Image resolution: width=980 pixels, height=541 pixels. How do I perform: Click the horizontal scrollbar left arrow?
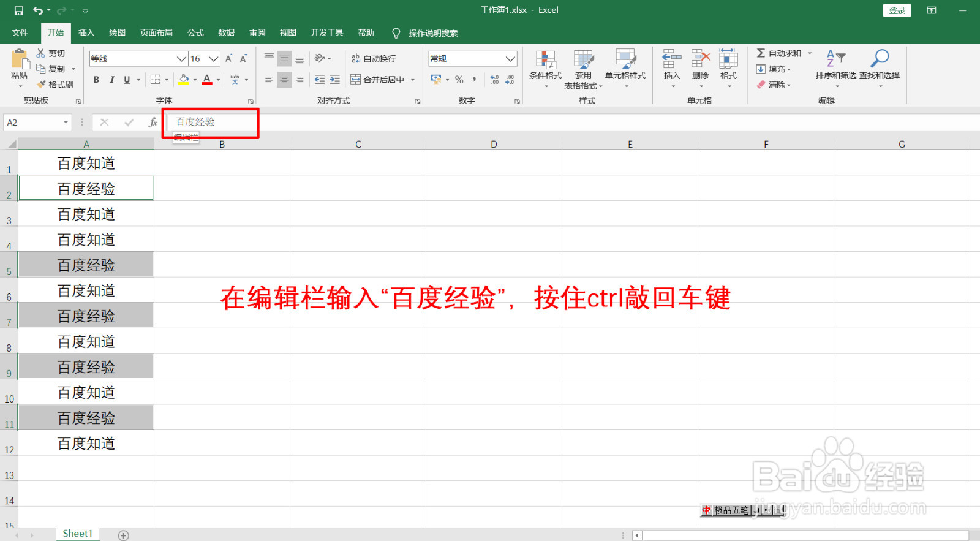click(637, 535)
